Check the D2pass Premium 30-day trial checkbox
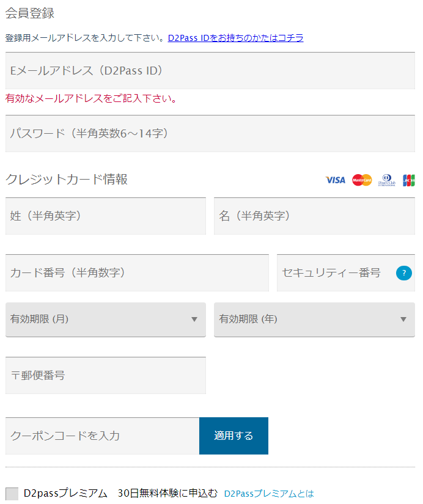This screenshot has height=504, width=423. (12, 494)
